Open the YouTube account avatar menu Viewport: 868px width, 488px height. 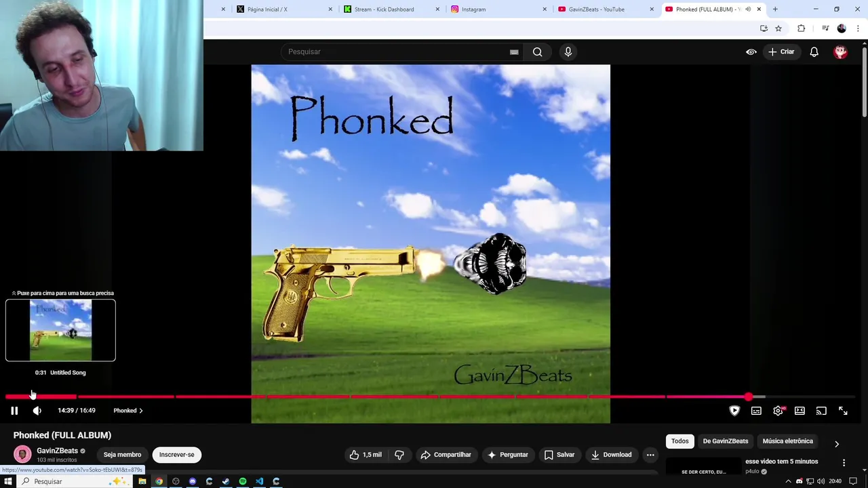coord(841,52)
